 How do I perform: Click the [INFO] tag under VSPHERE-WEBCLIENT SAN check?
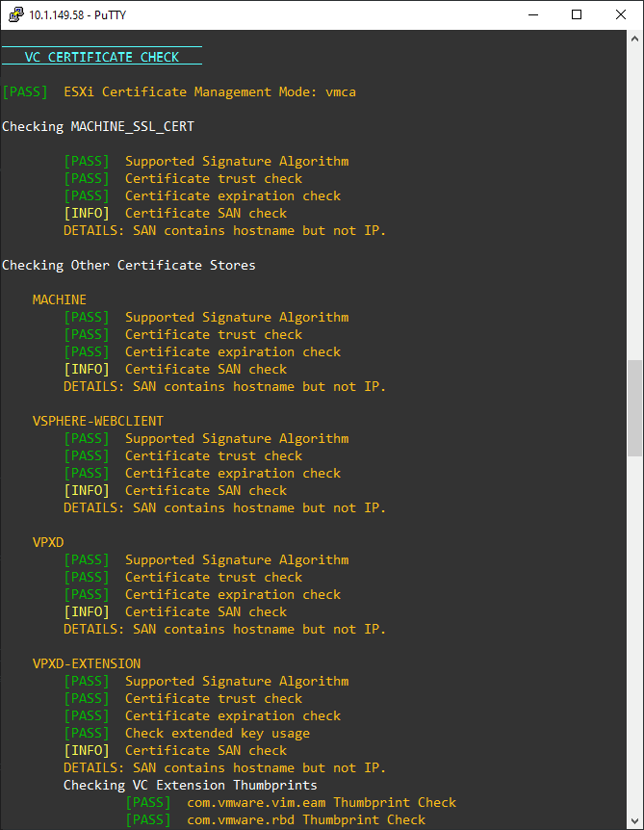click(x=87, y=490)
